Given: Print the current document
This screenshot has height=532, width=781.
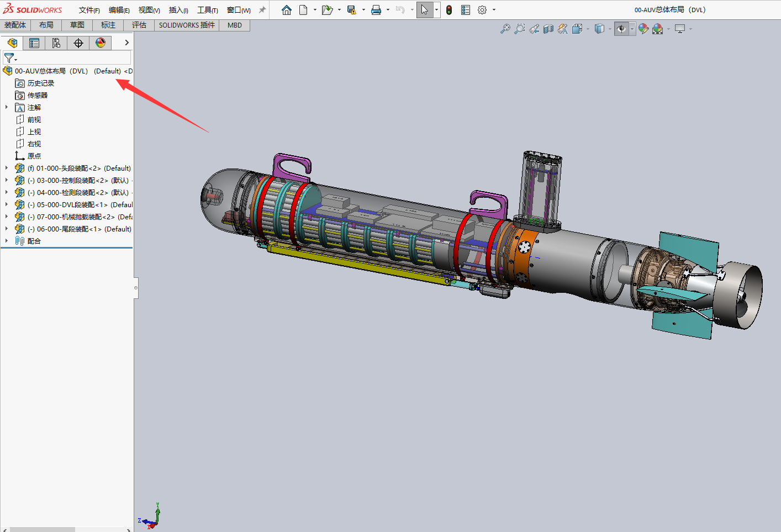Looking at the screenshot, I should 376,10.
